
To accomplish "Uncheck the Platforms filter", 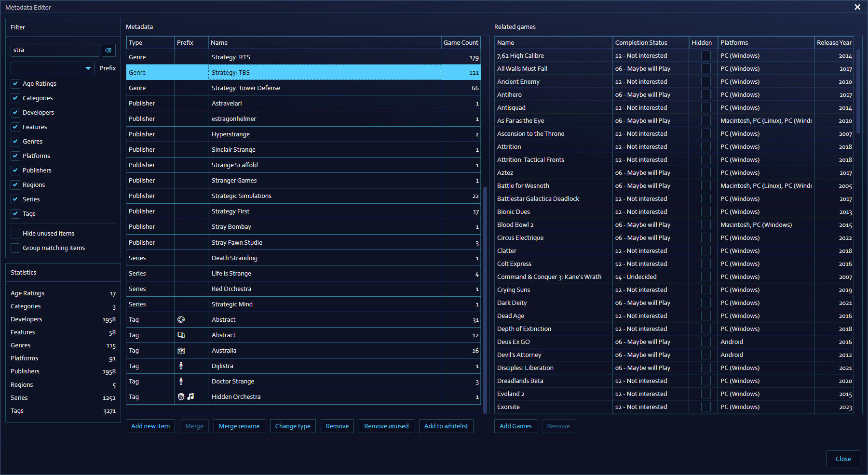I will click(15, 156).
